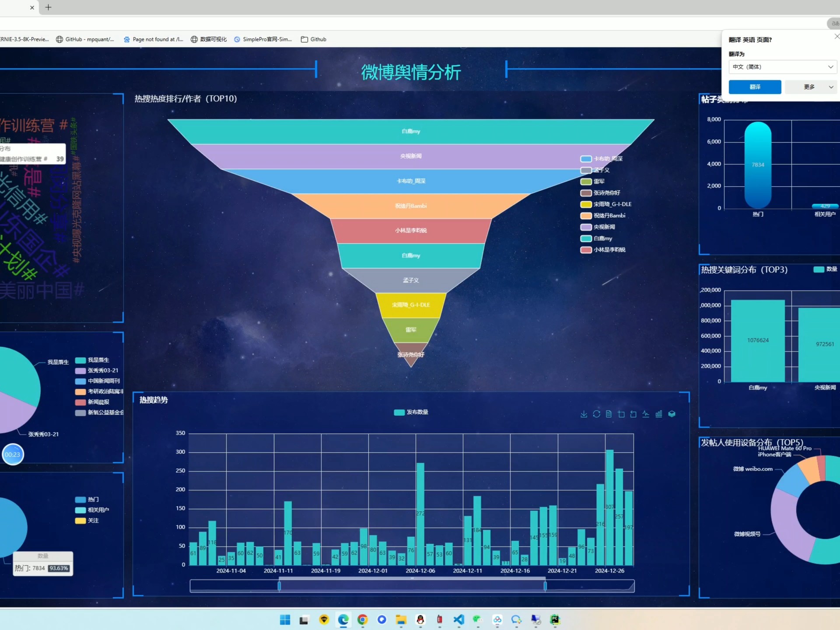Toggle 我是落生 legend in pie chart

coord(92,360)
